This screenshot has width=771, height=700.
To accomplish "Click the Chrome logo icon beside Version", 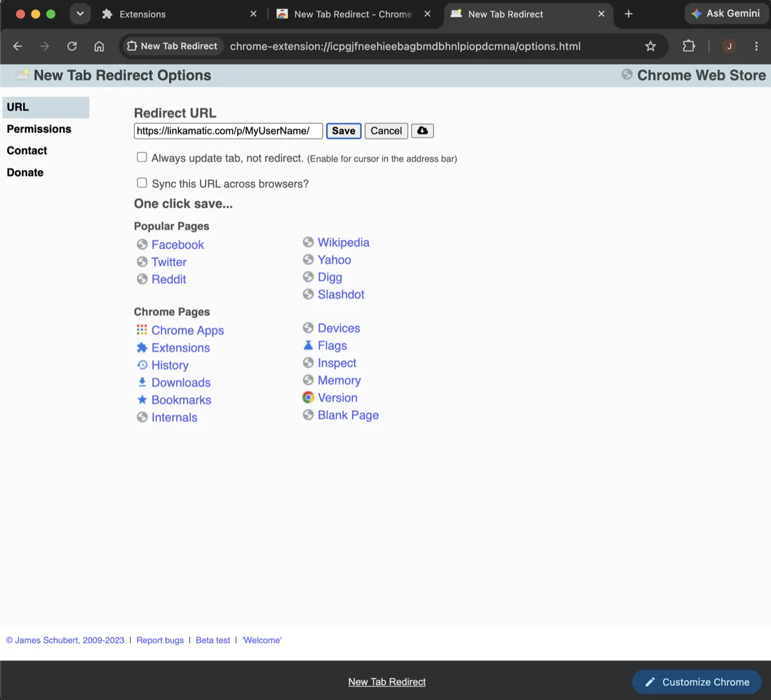I will coord(308,398).
